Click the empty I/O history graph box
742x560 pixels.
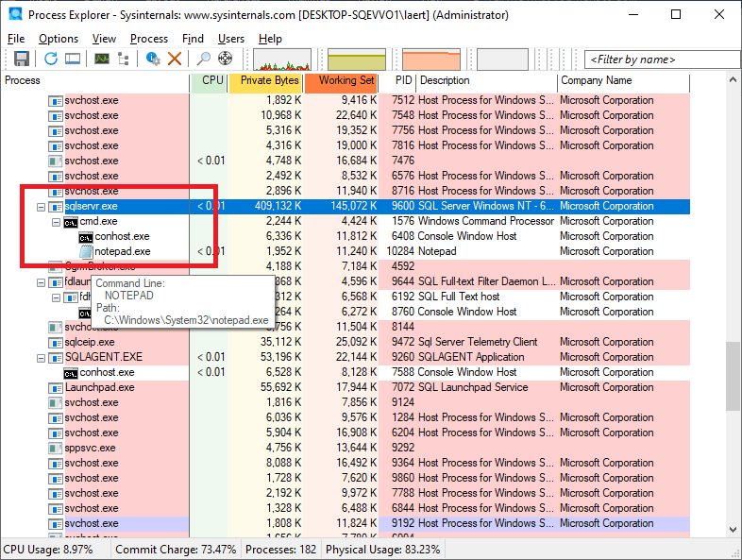(502, 59)
